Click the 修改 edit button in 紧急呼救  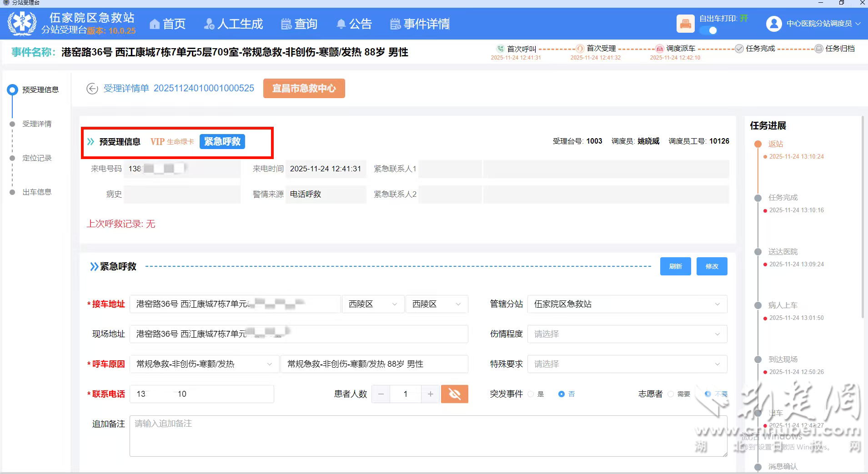pos(711,266)
